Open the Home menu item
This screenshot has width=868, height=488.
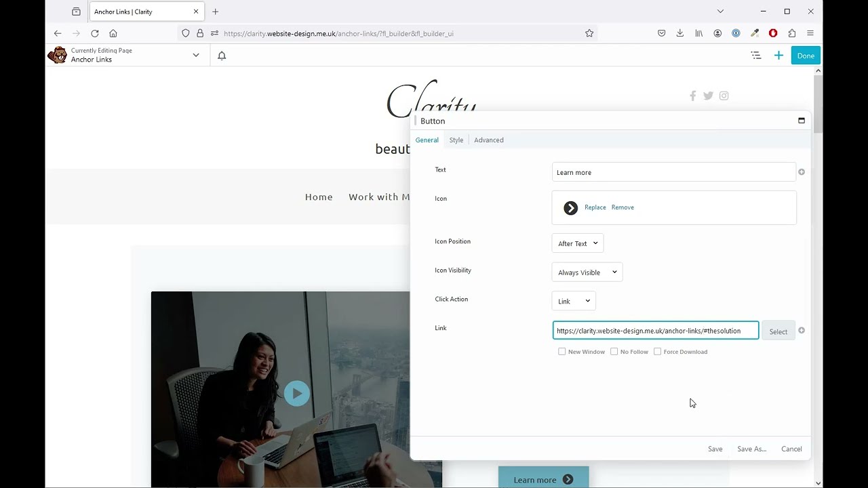319,197
